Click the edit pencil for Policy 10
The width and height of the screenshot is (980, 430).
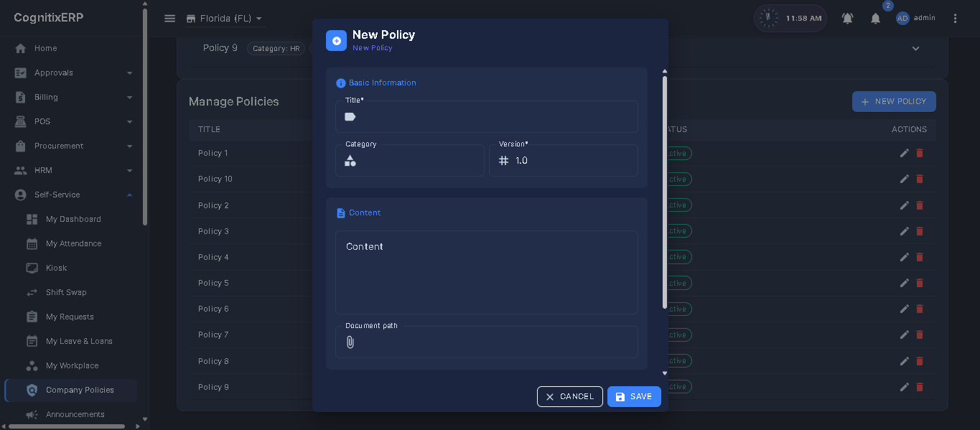point(905,179)
